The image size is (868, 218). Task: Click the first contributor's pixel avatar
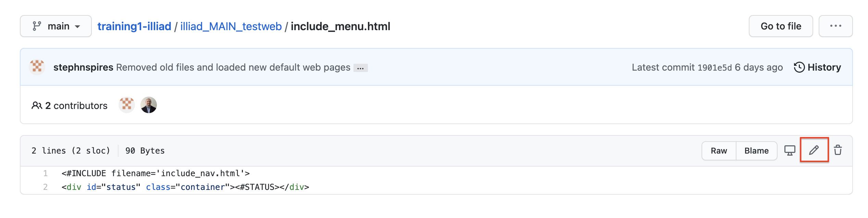click(x=127, y=105)
